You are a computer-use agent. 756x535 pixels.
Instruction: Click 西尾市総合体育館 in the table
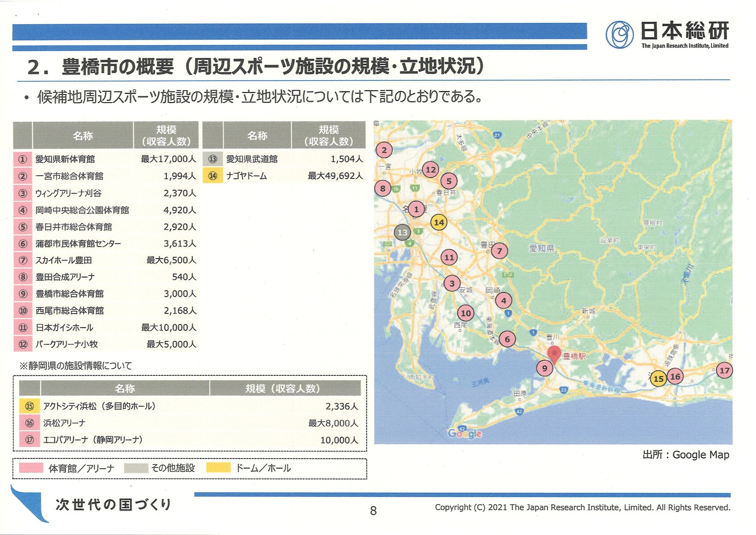click(69, 311)
